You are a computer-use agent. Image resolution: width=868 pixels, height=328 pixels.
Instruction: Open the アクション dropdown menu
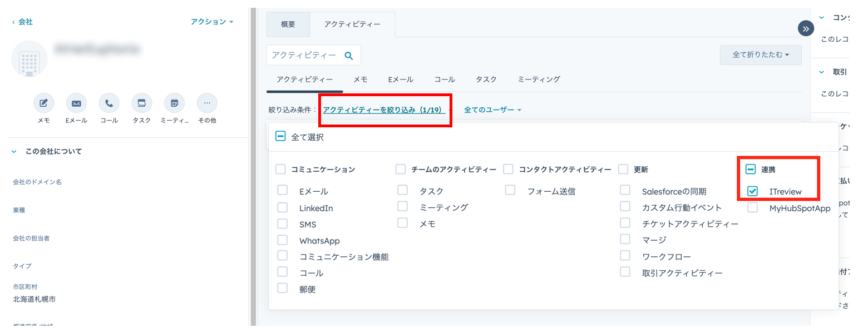tap(212, 21)
